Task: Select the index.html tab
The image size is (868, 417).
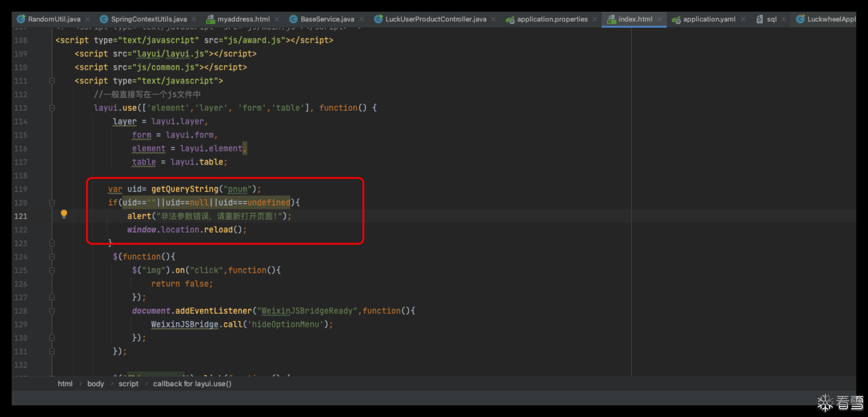Action: 635,19
